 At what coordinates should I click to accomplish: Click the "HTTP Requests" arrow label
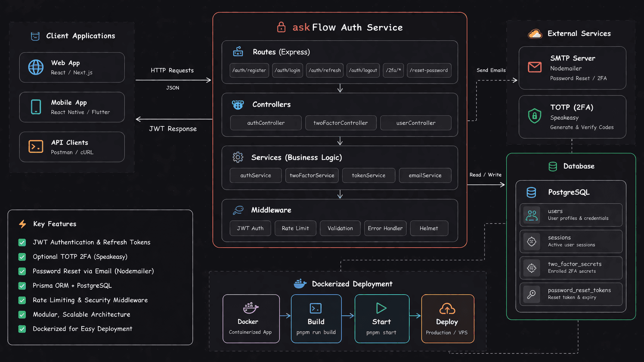click(x=172, y=70)
